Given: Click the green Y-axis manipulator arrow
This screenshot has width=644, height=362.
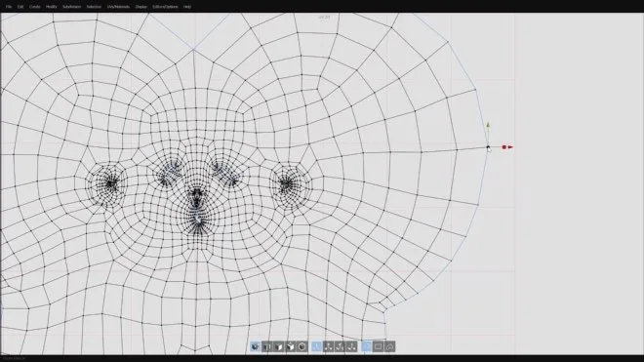Looking at the screenshot, I should [x=488, y=125].
